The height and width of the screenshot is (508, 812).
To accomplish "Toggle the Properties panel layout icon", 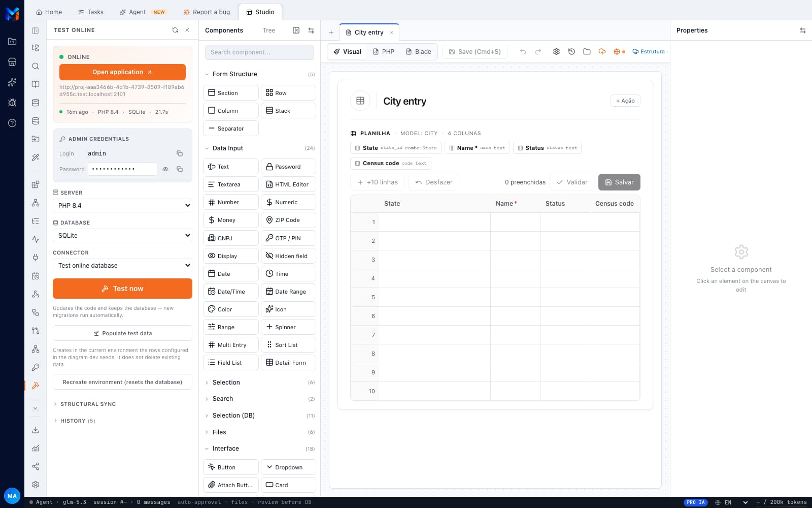I will point(803,30).
